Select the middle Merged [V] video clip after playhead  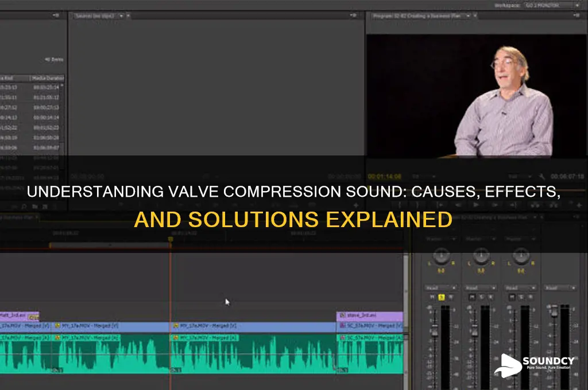click(x=253, y=326)
